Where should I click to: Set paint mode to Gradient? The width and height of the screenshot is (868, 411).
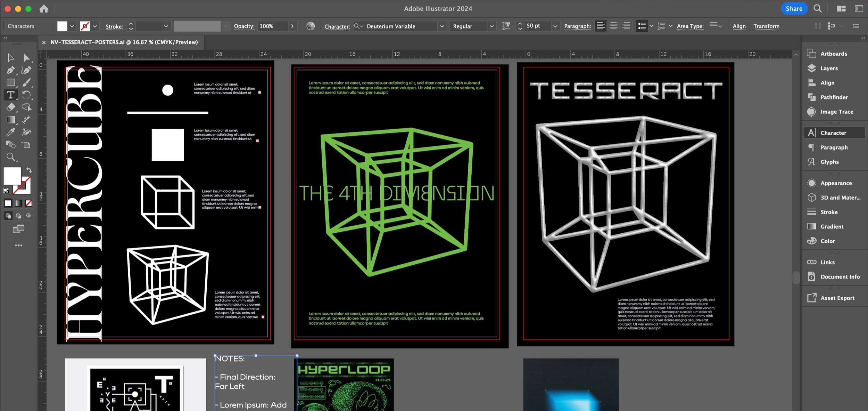pyautogui.click(x=18, y=203)
